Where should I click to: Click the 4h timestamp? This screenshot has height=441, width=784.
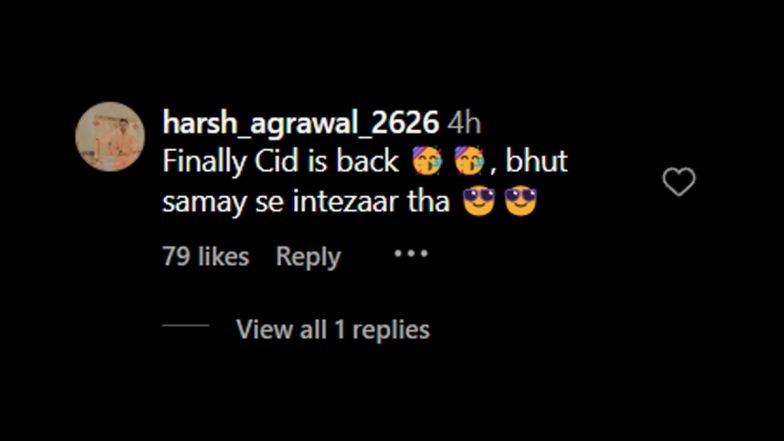tap(464, 123)
